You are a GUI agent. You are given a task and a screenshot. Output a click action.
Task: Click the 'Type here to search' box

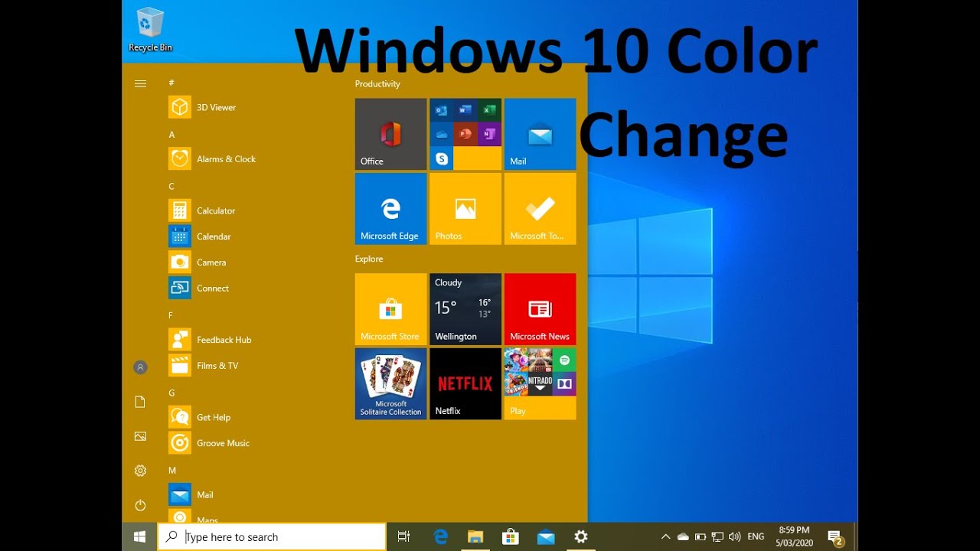click(x=272, y=537)
